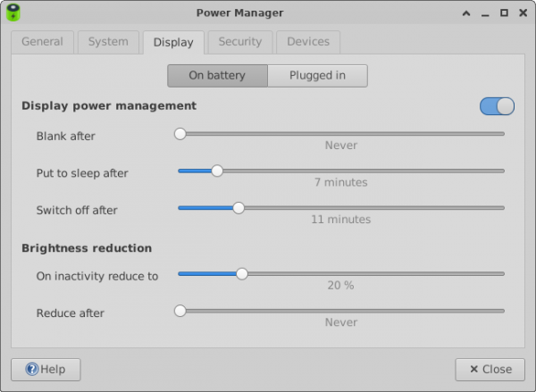536x392 pixels.
Task: Click the Reduce after slider handle
Action: (x=180, y=311)
